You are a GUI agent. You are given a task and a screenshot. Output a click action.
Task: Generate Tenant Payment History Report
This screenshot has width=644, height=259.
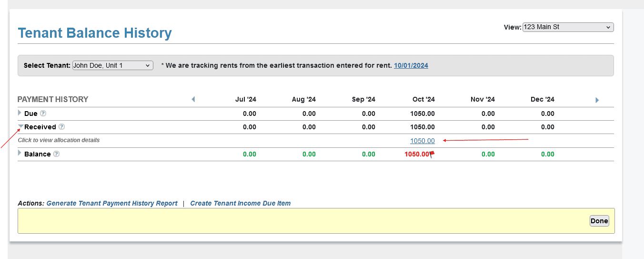(x=111, y=203)
